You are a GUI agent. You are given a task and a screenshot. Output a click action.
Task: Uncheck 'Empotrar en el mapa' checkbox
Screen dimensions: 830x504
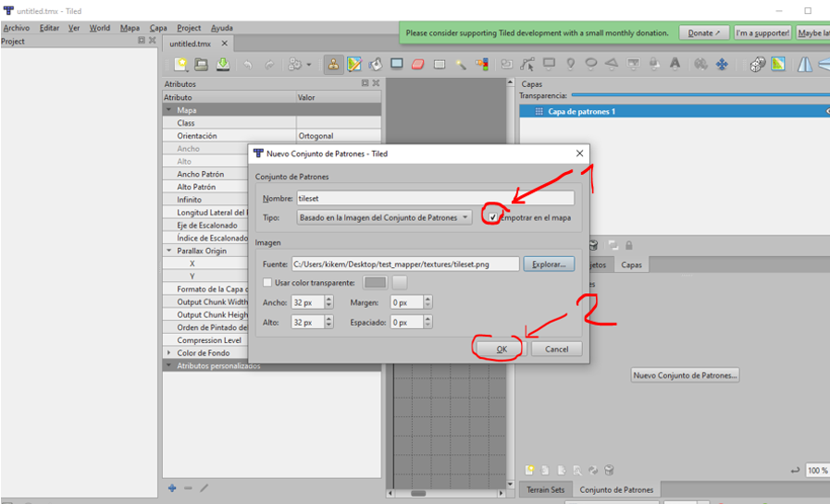point(493,217)
